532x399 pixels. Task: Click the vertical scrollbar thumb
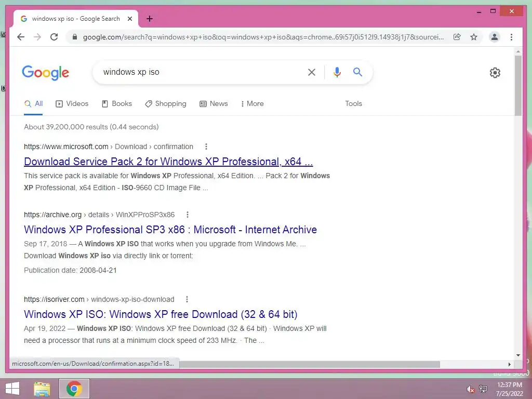point(518,86)
